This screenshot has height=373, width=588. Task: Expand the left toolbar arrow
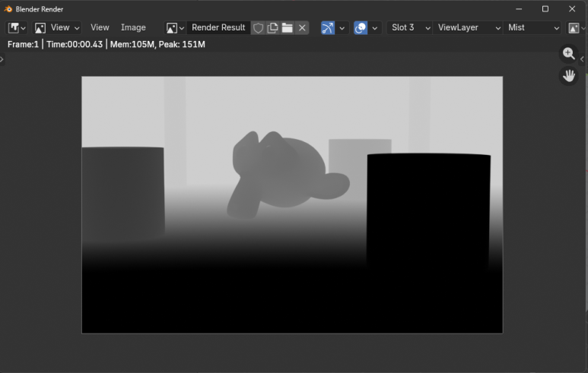2,59
